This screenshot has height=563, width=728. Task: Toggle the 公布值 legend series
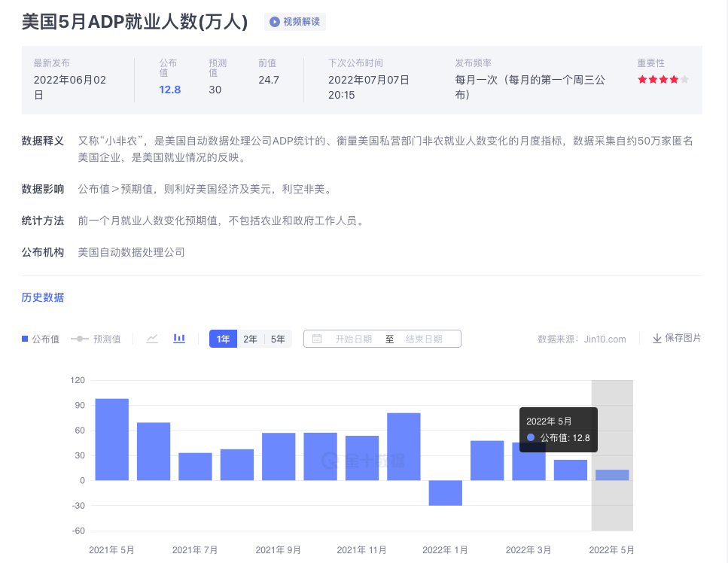[41, 339]
